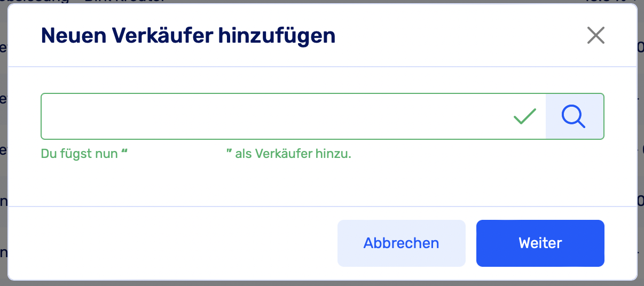Click the 'Neuen Verkäufer hinzufügen' dialog title
Viewport: 644px width, 286px height.
click(188, 36)
